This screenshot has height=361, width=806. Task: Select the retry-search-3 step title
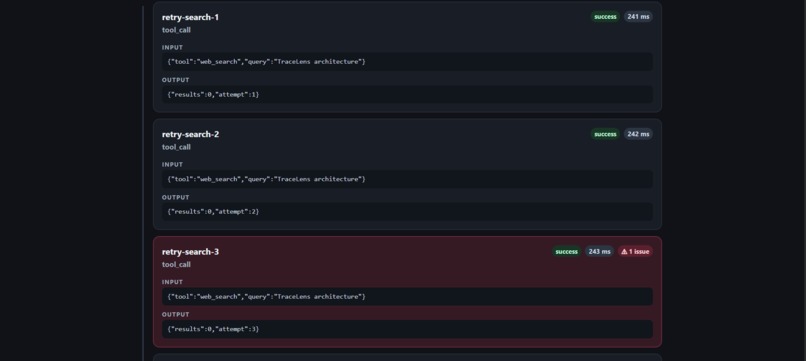(x=190, y=251)
